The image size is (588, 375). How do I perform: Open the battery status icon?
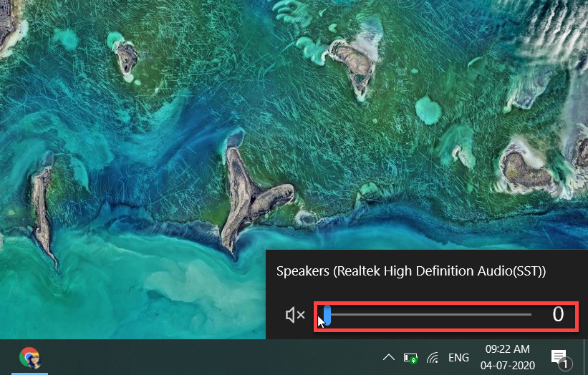coord(410,357)
